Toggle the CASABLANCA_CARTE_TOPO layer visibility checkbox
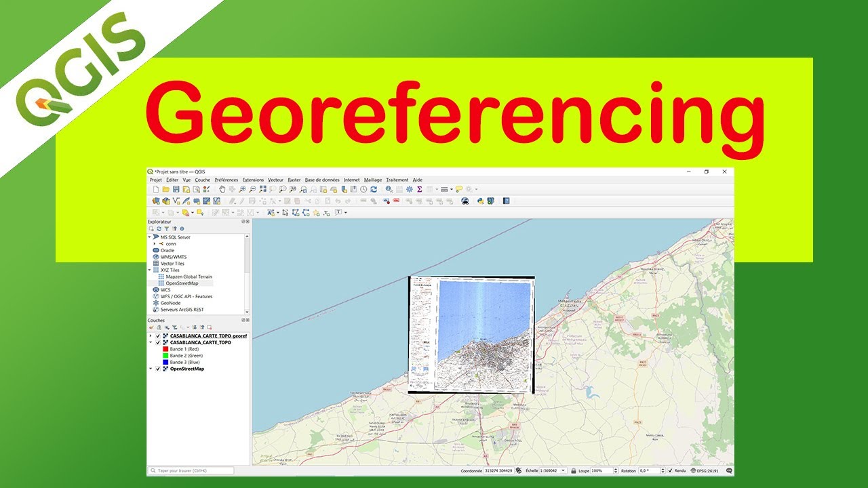The image size is (868, 488). (x=158, y=342)
